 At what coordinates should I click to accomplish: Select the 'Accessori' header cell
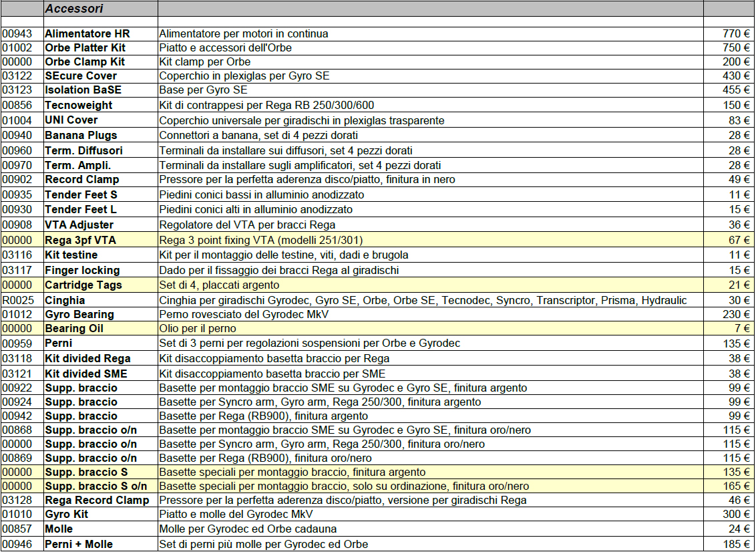tap(101, 9)
